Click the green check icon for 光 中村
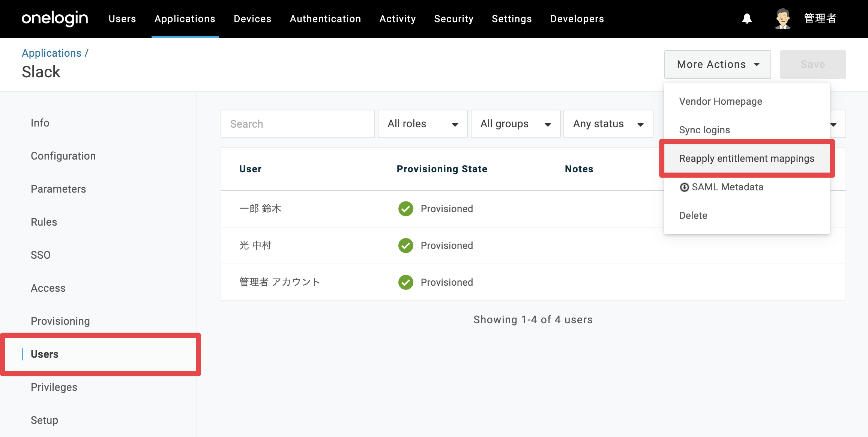The width and height of the screenshot is (868, 437). [406, 246]
